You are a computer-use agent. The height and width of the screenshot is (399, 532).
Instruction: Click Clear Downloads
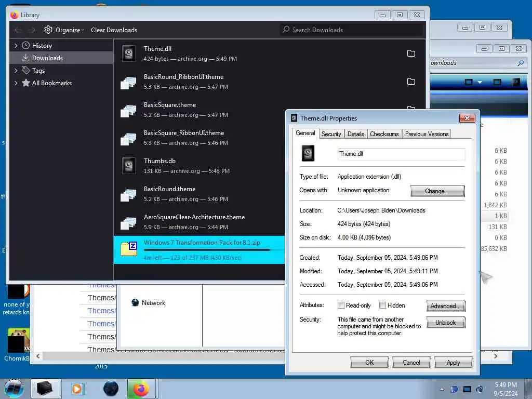[114, 30]
